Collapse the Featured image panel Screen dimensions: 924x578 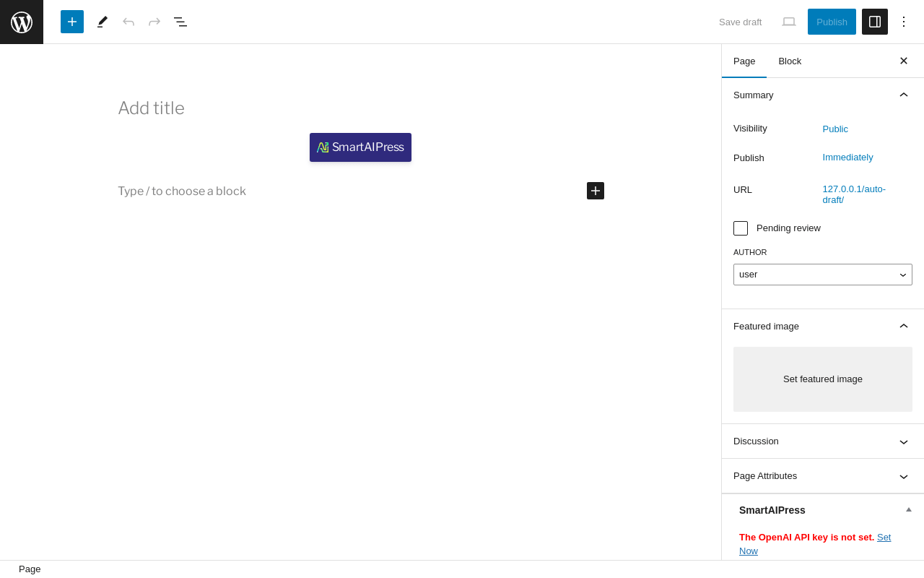click(823, 326)
